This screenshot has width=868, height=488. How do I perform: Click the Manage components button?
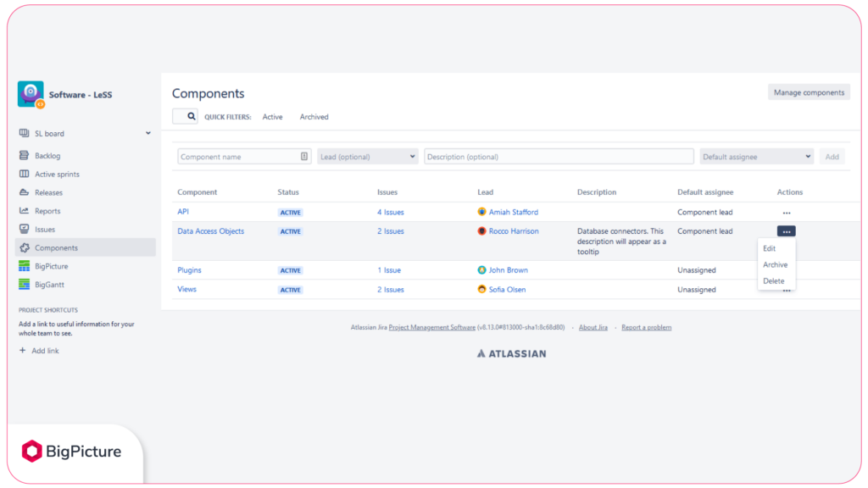[808, 92]
